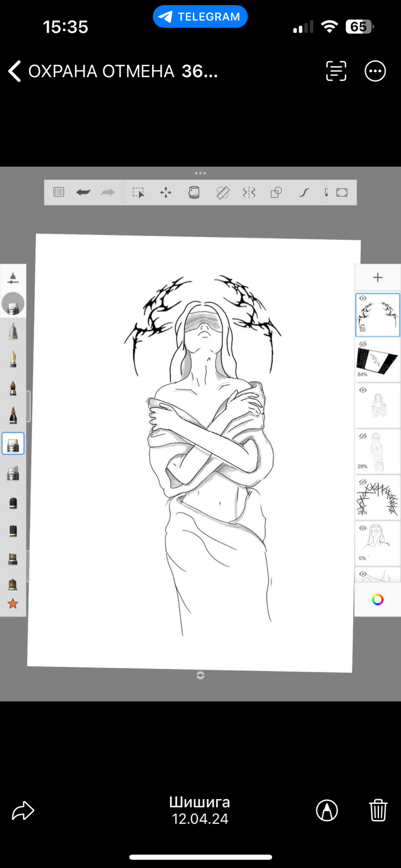
Task: Select the fountain ink pen brush
Action: 13,359
